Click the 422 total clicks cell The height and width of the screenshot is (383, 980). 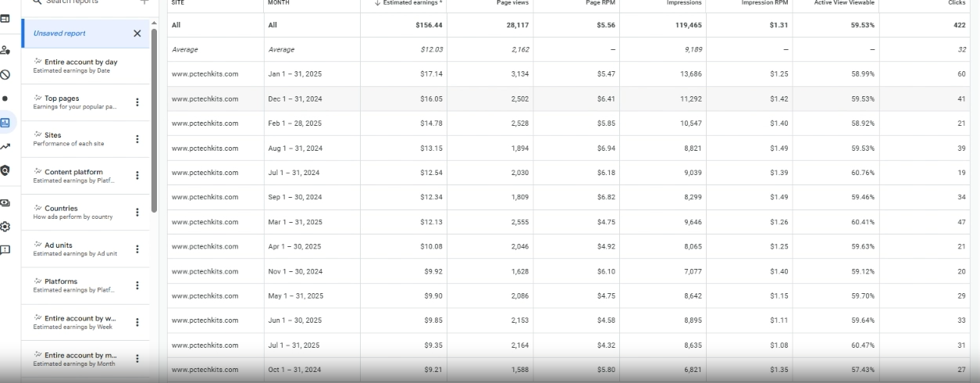960,25
